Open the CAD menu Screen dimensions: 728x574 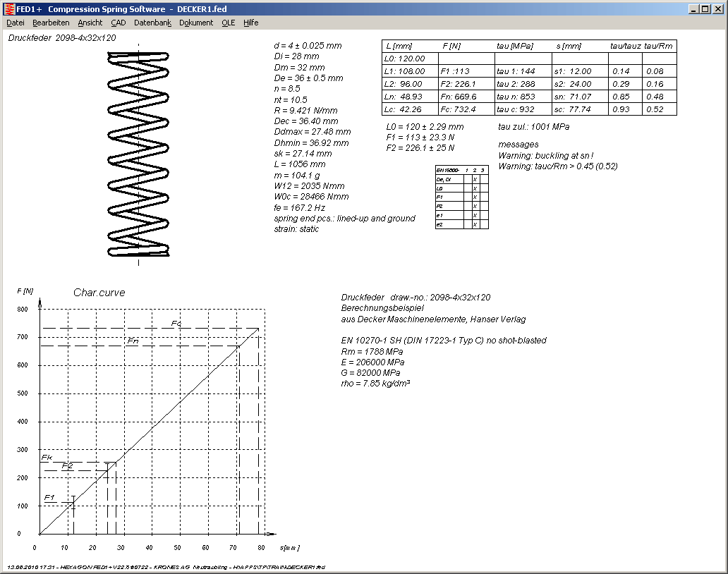tap(118, 23)
